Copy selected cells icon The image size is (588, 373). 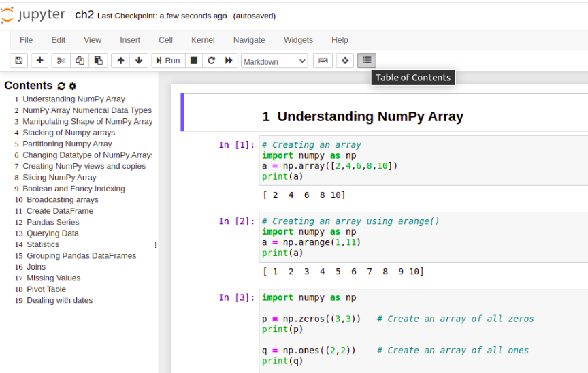[80, 61]
